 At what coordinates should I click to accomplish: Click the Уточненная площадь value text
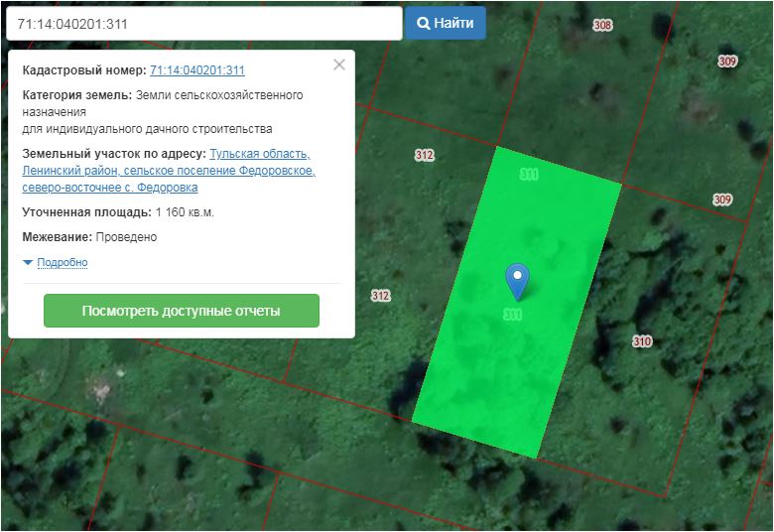point(185,212)
